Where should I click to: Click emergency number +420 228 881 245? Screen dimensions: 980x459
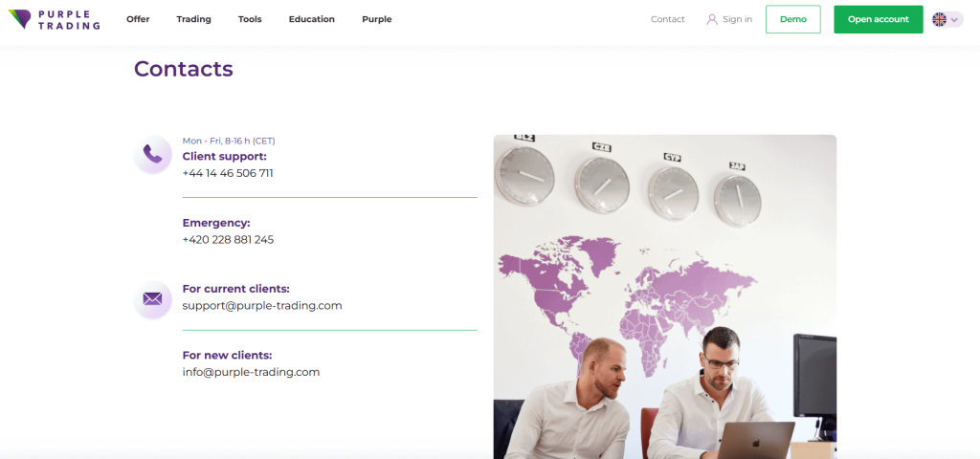coord(228,239)
